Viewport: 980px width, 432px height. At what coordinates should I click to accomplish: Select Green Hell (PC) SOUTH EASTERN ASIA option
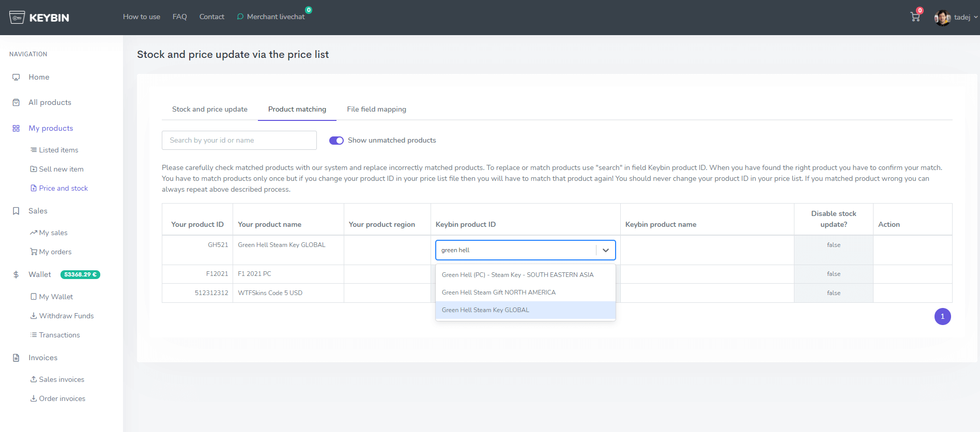[526, 275]
